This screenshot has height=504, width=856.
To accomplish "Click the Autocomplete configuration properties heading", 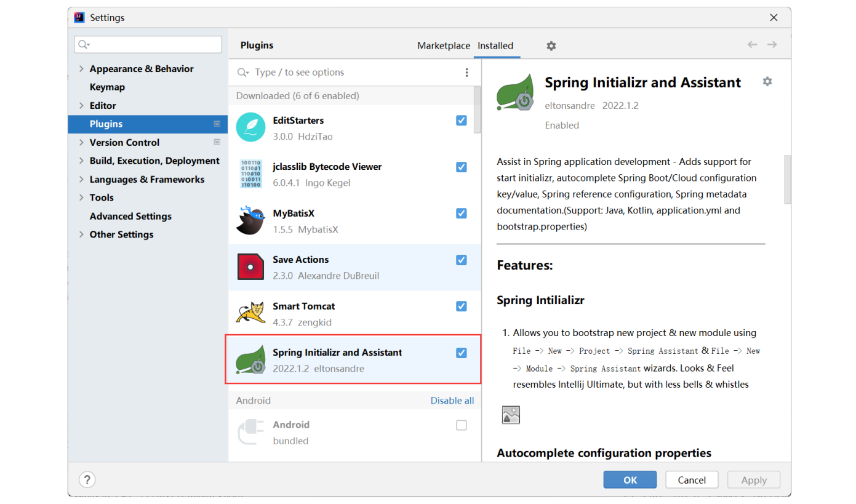I will click(x=604, y=453).
